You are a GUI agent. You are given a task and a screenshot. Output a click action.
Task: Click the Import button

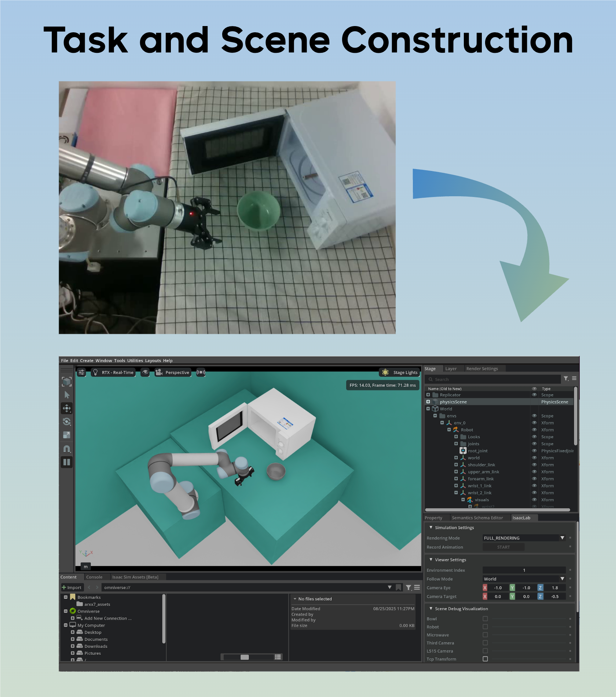(x=72, y=587)
